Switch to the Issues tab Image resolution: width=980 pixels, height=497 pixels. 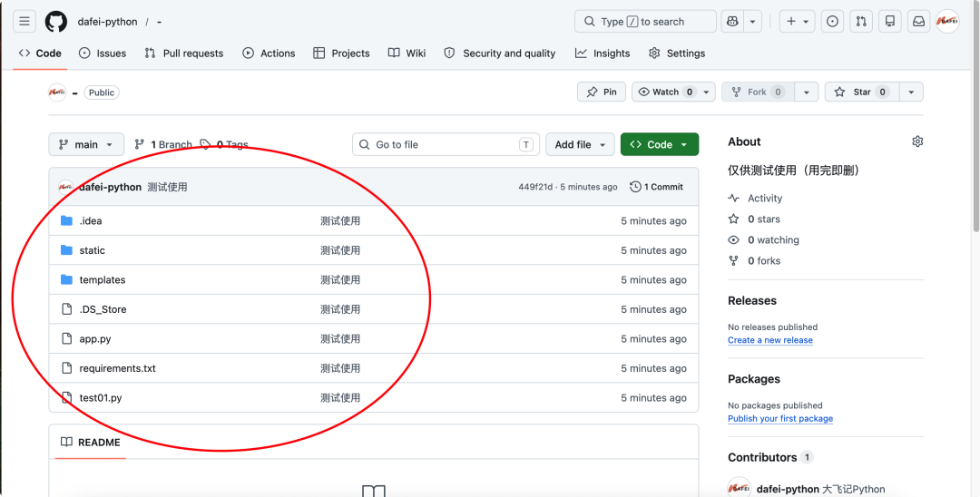(x=103, y=54)
